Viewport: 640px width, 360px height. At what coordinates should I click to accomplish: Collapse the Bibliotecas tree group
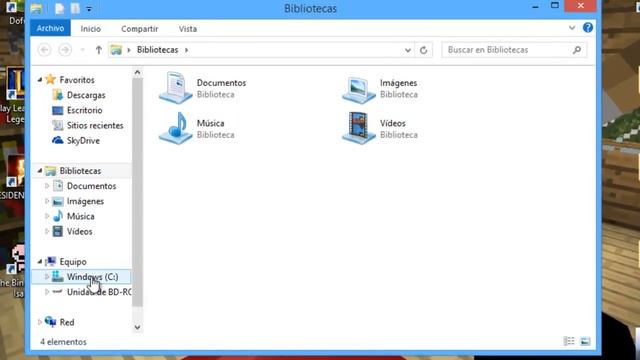pos(40,171)
